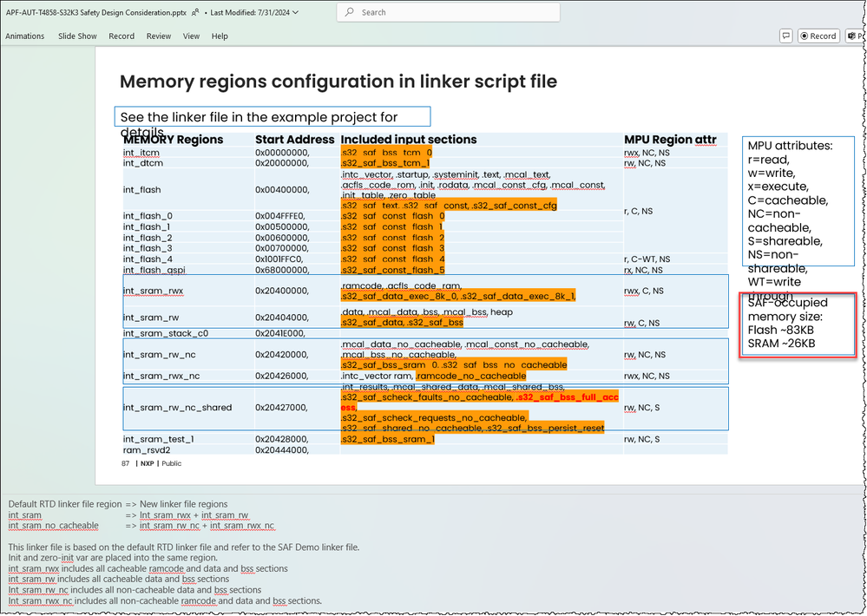Select the 'MPU attributes' legend text box
867x616 pixels.
coord(798,201)
